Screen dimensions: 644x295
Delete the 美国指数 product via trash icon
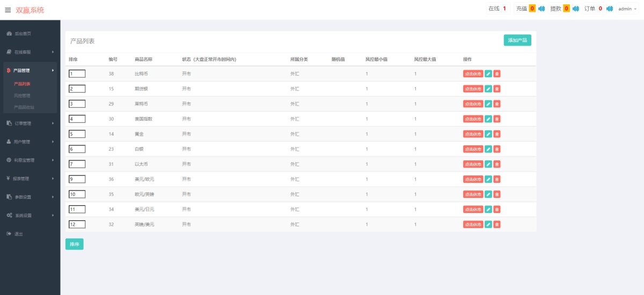point(497,119)
